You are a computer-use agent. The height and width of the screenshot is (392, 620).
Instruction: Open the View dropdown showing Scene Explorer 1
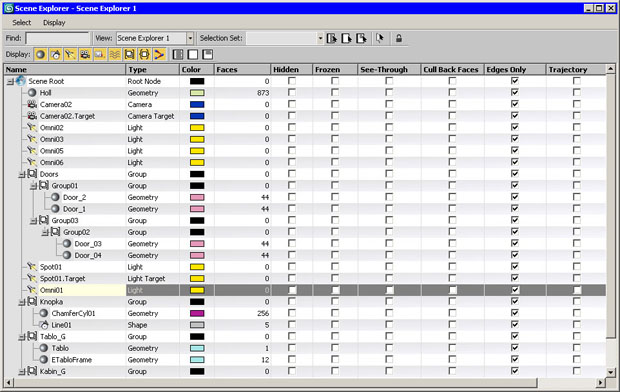pos(190,38)
